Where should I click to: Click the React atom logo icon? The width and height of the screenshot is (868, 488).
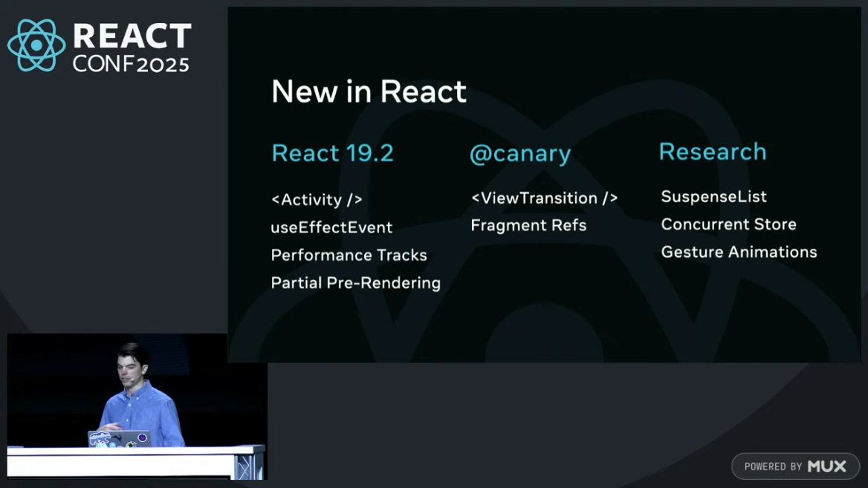(36, 46)
